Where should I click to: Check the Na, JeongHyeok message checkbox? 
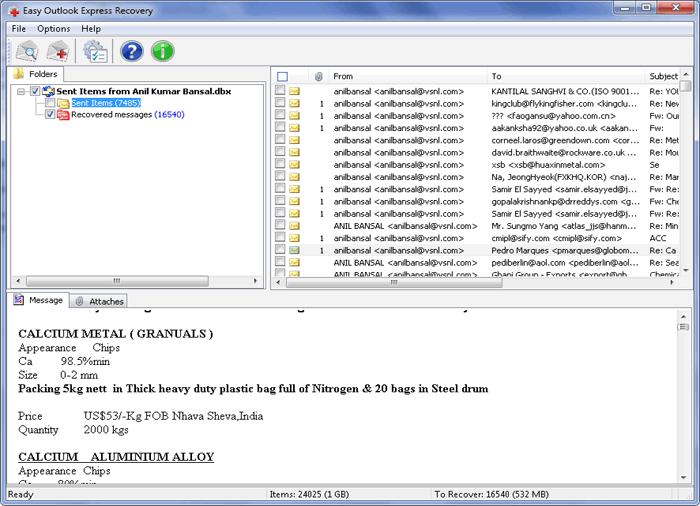280,176
